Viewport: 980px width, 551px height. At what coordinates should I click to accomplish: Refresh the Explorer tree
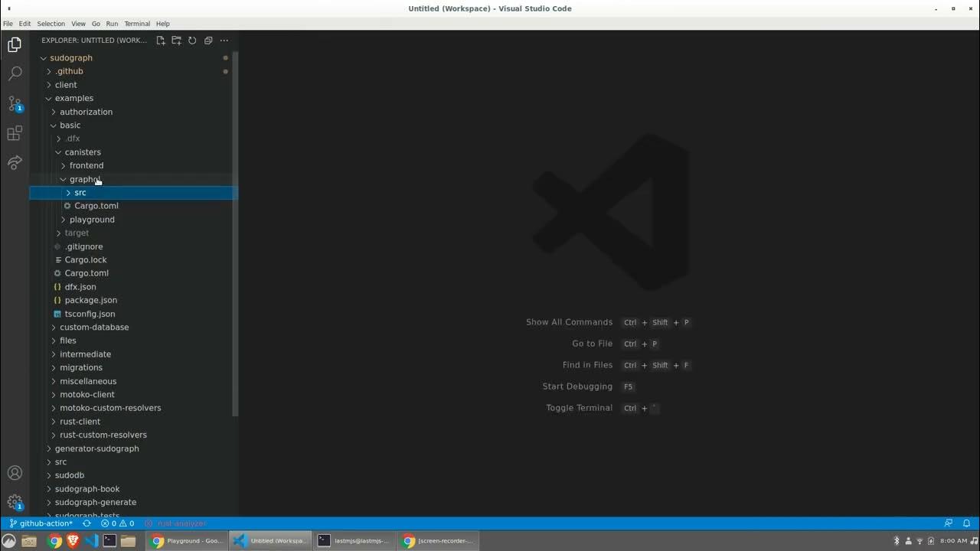tap(192, 41)
